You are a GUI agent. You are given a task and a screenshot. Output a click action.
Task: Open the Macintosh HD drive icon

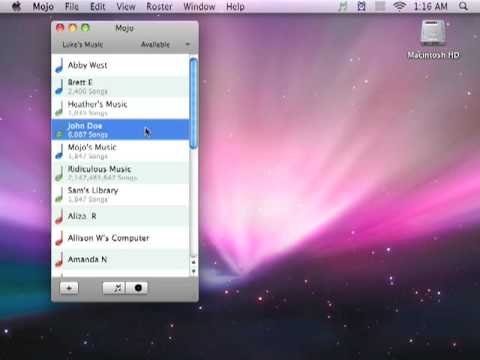point(433,33)
